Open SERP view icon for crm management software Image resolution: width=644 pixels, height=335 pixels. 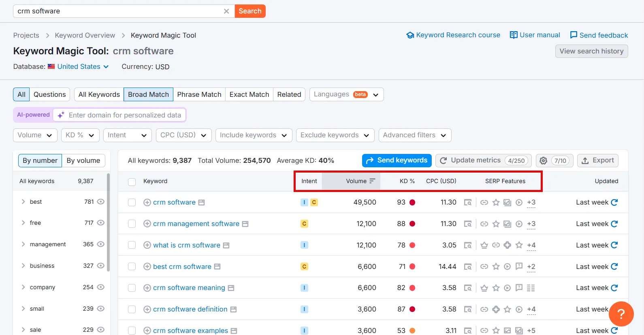[x=468, y=224]
